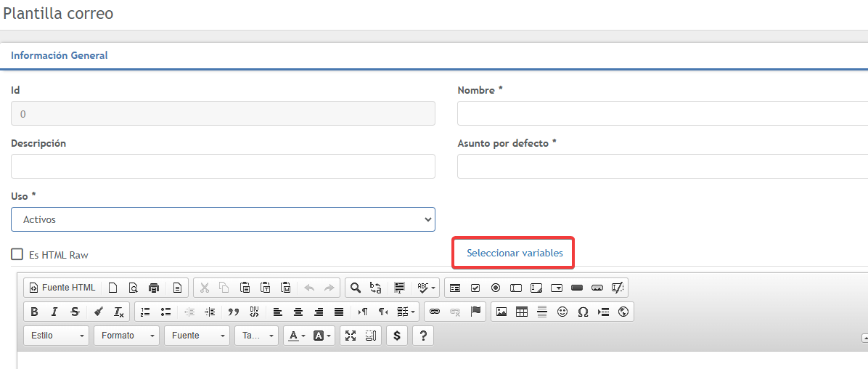
Task: Open the spell checker ABC dropdown
Action: pos(426,288)
